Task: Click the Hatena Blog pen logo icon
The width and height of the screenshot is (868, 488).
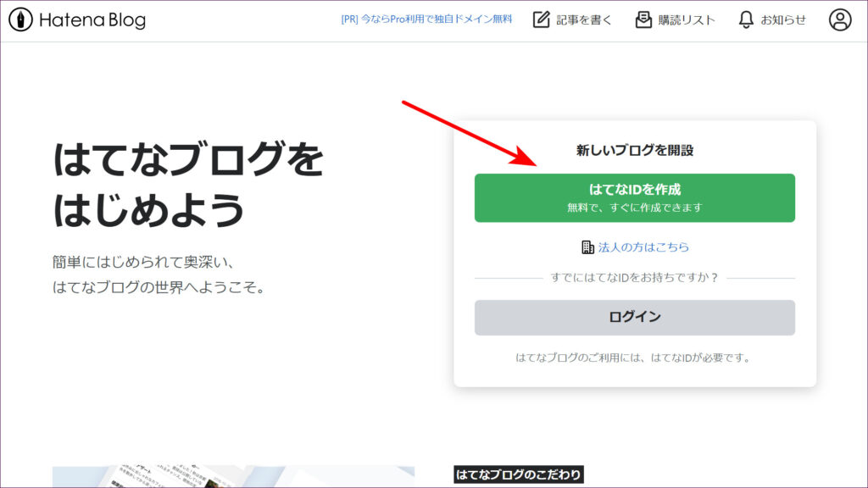Action: coord(20,19)
